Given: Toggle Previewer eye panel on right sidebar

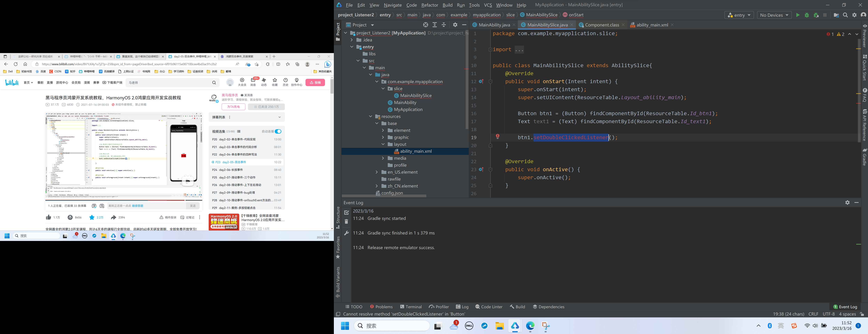Looking at the screenshot, I should [865, 26].
